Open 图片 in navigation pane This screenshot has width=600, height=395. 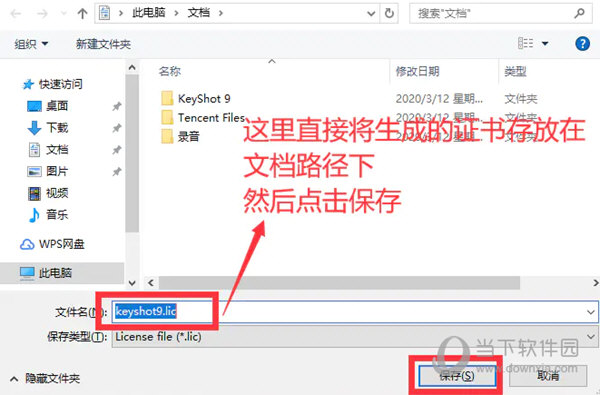(x=47, y=171)
